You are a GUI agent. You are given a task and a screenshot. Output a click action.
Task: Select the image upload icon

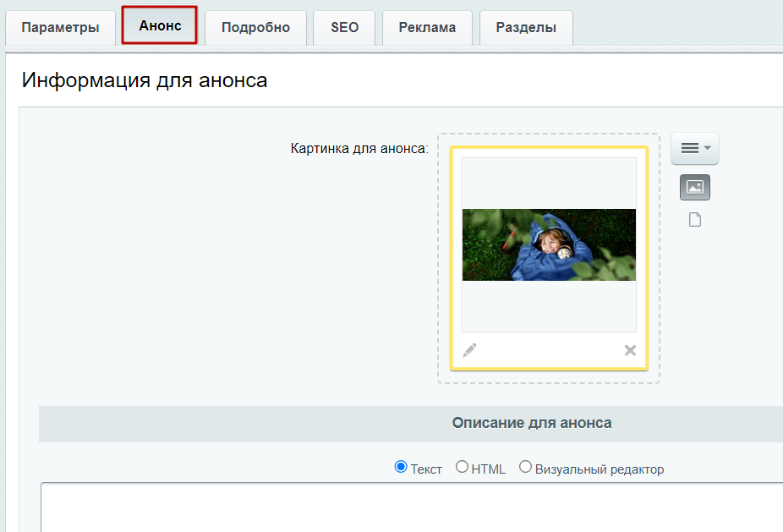click(695, 187)
